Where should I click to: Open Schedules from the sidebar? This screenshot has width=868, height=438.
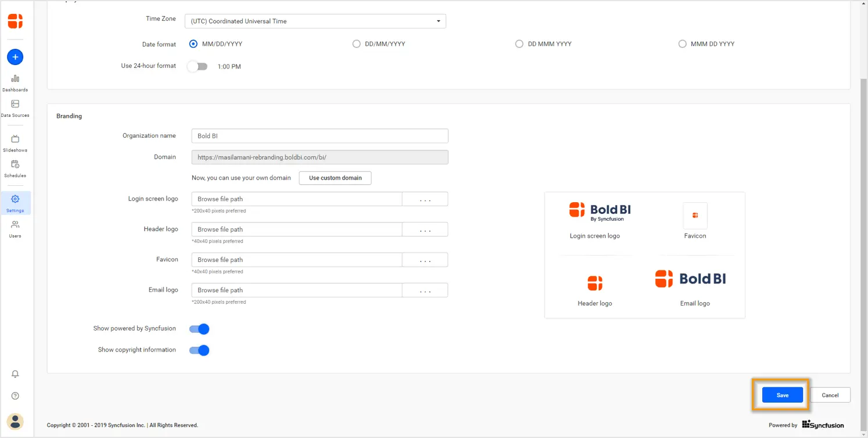click(15, 168)
